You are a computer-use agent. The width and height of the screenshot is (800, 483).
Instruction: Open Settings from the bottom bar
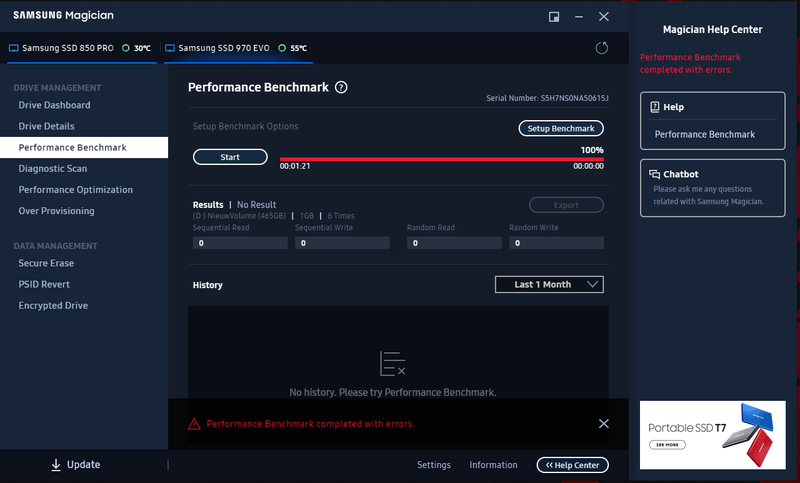[x=434, y=465]
